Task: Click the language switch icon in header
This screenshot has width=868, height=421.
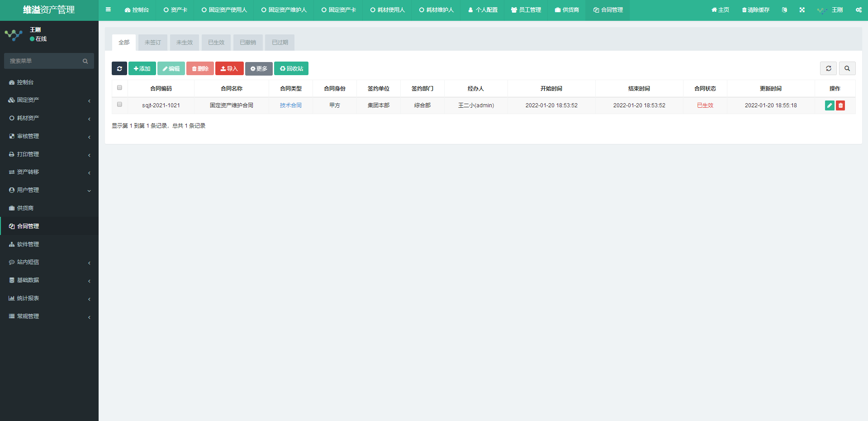Action: point(784,10)
